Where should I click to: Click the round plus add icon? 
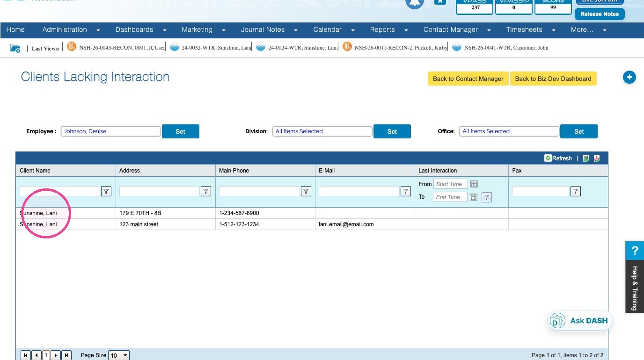click(x=629, y=77)
